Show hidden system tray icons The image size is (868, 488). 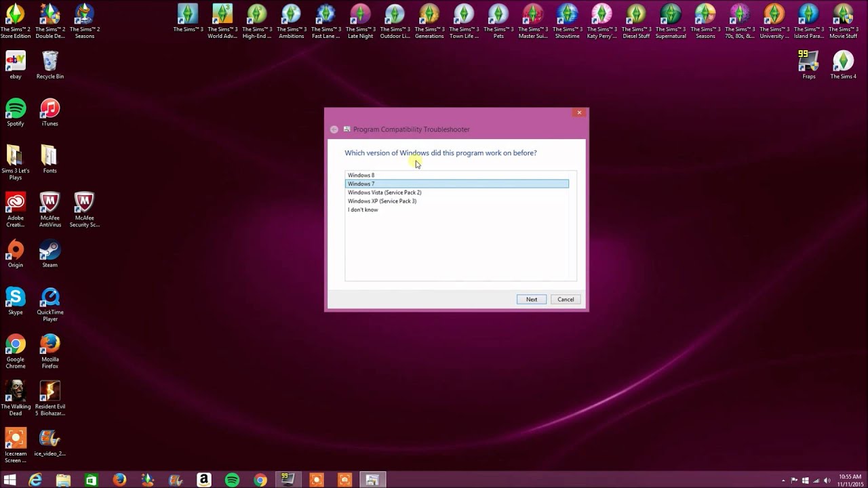[785, 480]
